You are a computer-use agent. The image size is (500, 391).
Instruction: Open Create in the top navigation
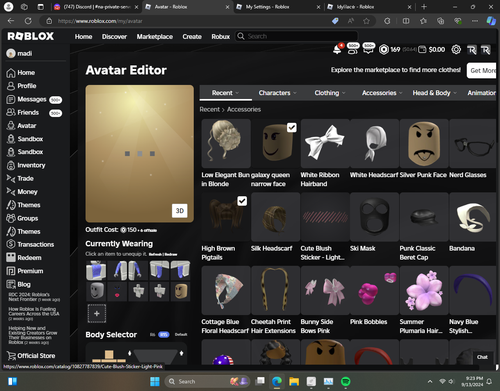192,37
